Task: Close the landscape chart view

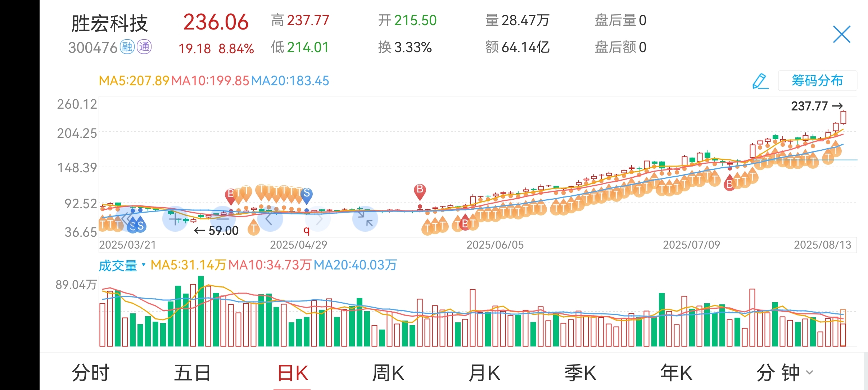Action: tap(842, 34)
